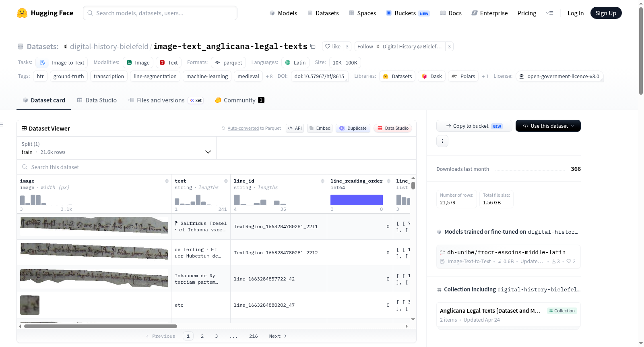Open the Galfridus Fresel row image thumbnail

tap(94, 226)
